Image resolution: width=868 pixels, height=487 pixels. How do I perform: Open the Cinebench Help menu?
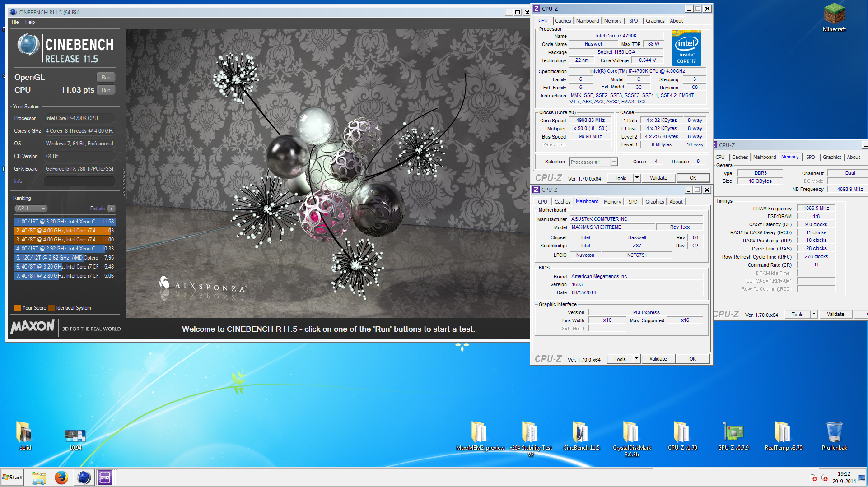click(30, 22)
